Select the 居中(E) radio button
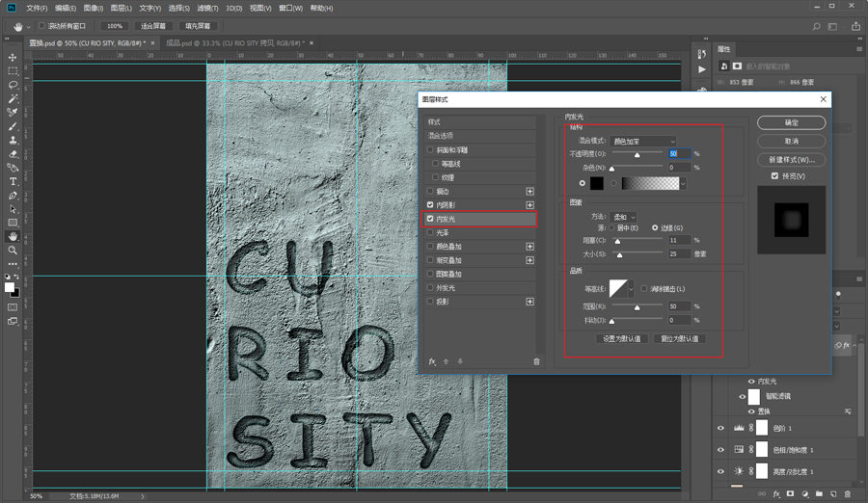This screenshot has height=503, width=868. [611, 227]
